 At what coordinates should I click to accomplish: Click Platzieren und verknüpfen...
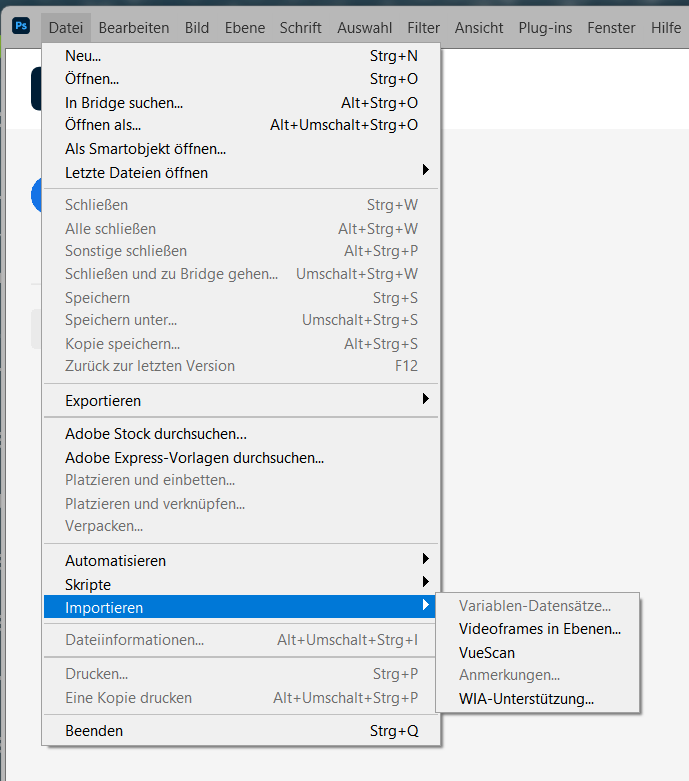pyautogui.click(x=241, y=504)
